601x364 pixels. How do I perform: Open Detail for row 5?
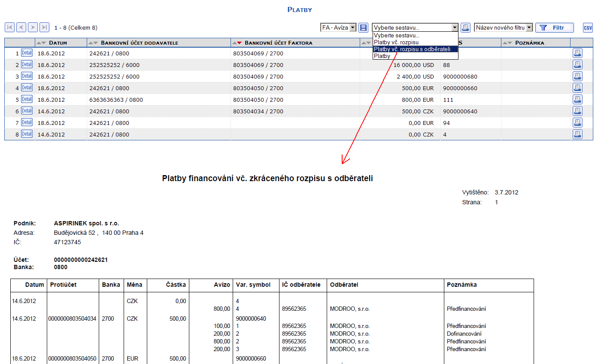[x=27, y=99]
